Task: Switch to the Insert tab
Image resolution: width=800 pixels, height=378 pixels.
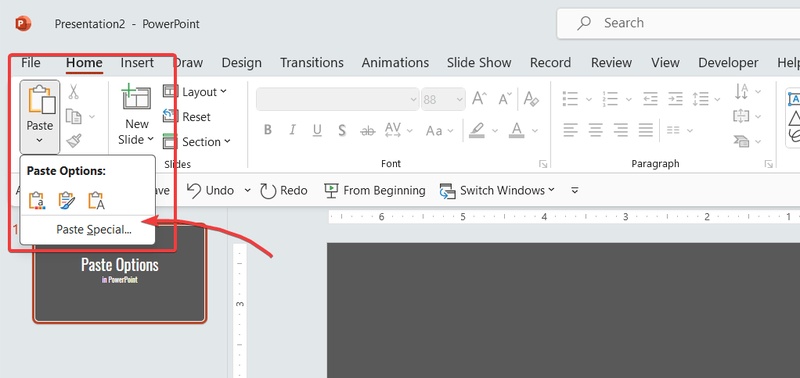Action: pos(137,63)
